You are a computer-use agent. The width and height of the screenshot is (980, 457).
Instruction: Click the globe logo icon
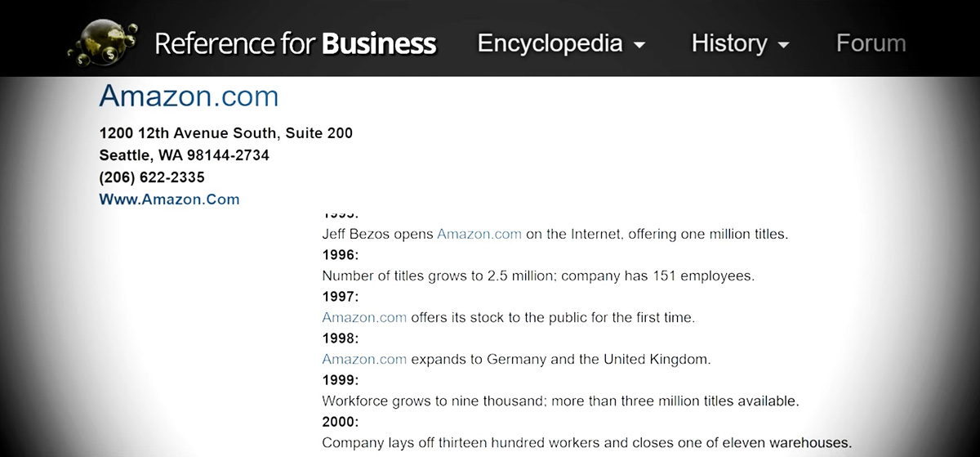[x=103, y=42]
